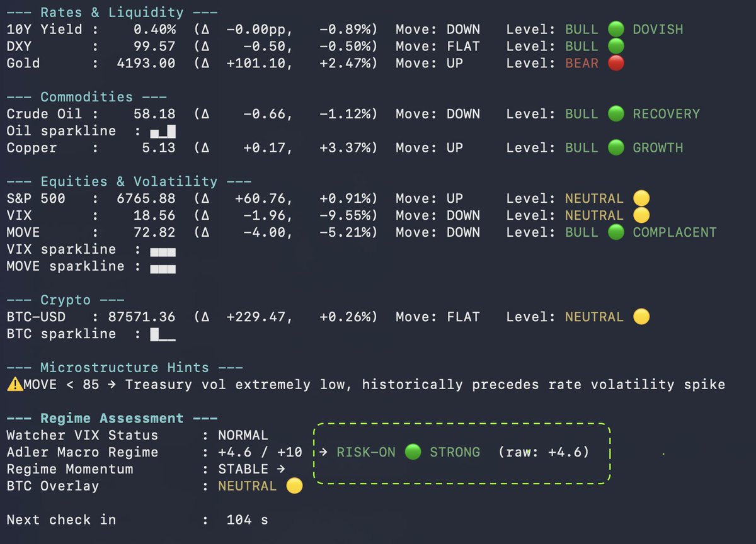Click the RECOVERY label on the Crude Oil row
756x544 pixels.
click(x=666, y=114)
